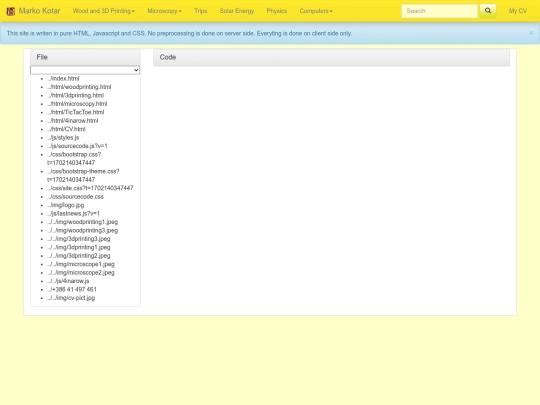Viewport: 540px width, 405px height.
Task: Open the Trips page
Action: (200, 11)
